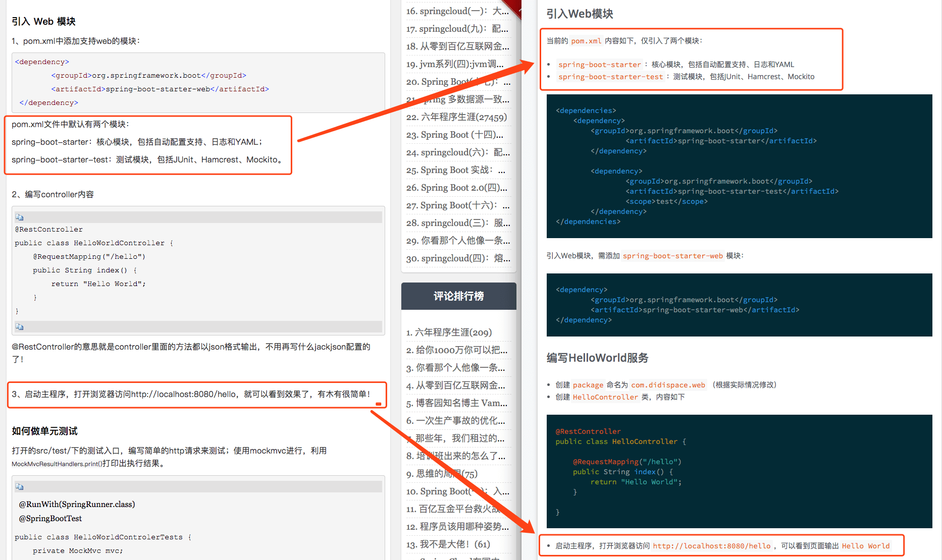Screen dimensions: 942x560
Task: Click the left heading 引入 Web 模块
Action: (x=43, y=21)
